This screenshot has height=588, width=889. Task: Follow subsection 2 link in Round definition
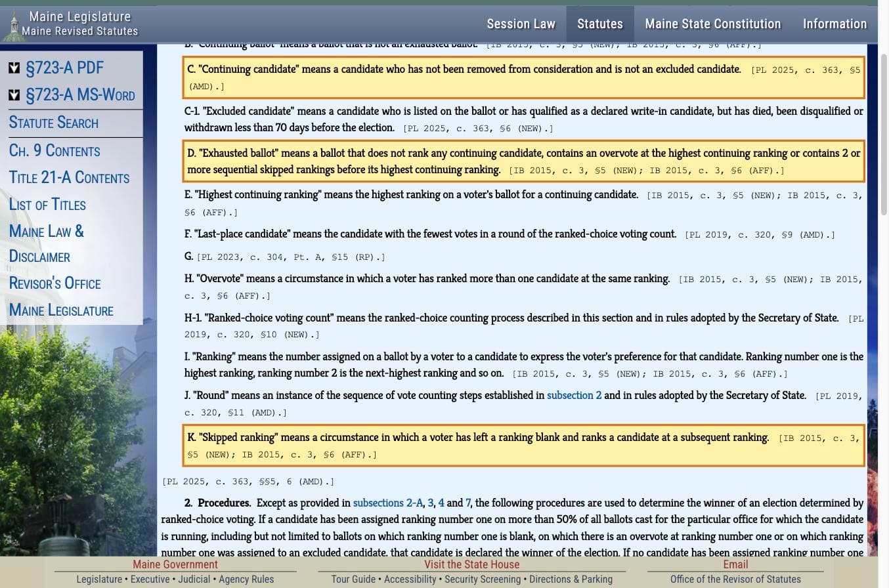[574, 396]
